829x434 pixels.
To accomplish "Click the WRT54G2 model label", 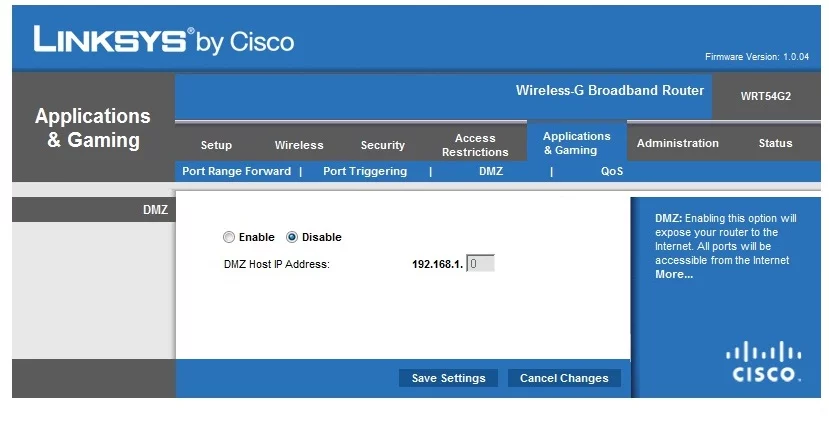I will click(766, 96).
